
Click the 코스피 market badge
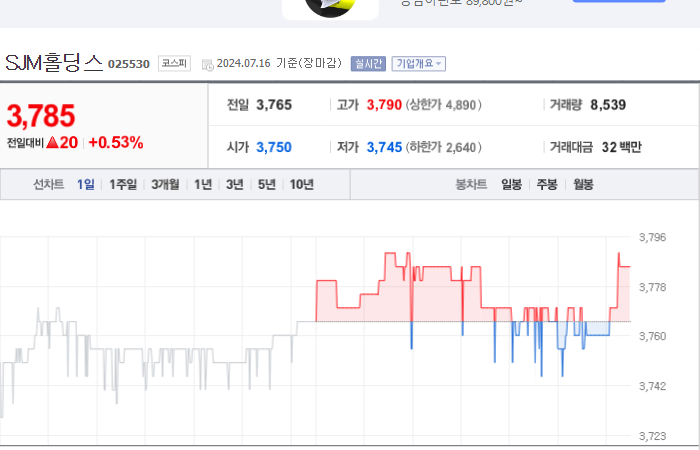point(174,63)
